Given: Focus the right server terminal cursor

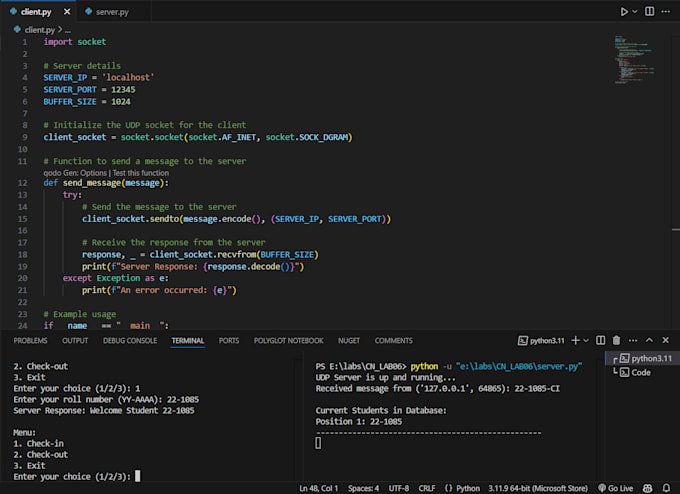Looking at the screenshot, I should coord(318,443).
